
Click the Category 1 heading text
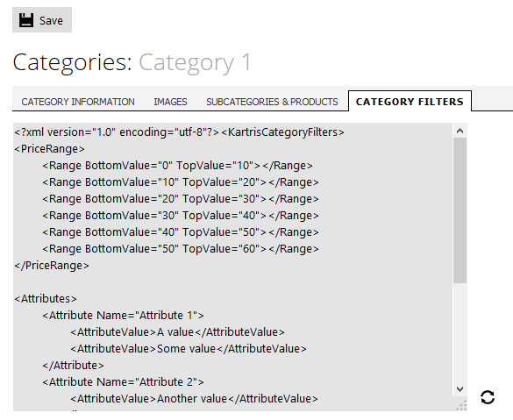pyautogui.click(x=195, y=62)
